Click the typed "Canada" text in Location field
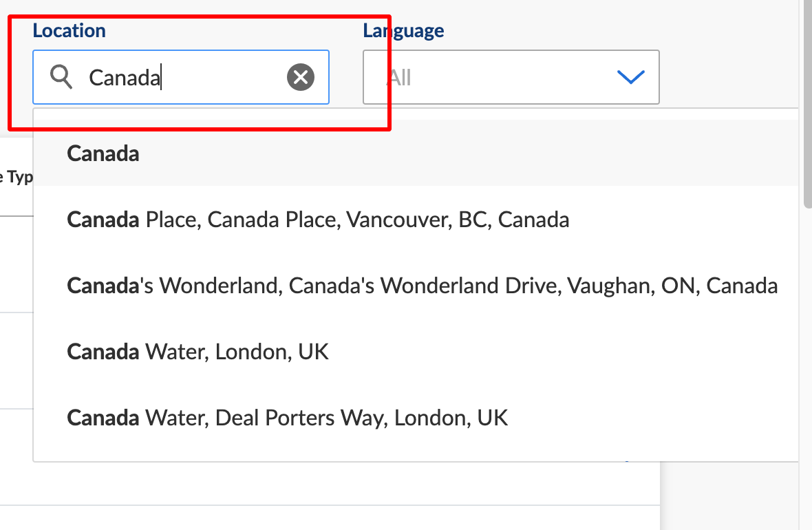 tap(124, 78)
